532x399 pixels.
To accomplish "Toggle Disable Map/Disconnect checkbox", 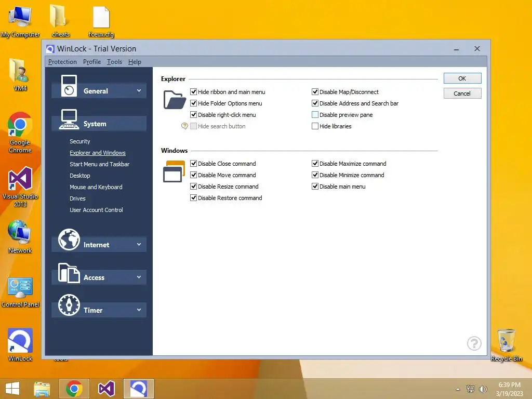I will coord(315,91).
